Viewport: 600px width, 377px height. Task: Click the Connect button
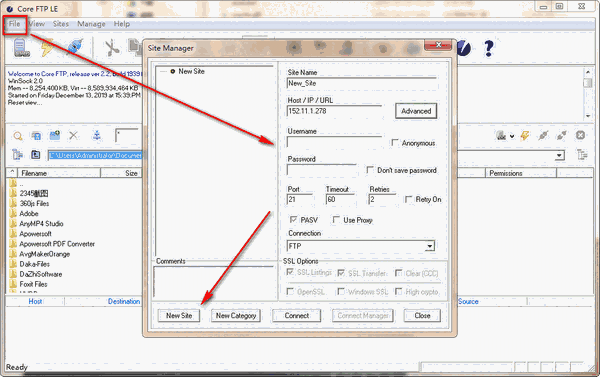[x=297, y=315]
